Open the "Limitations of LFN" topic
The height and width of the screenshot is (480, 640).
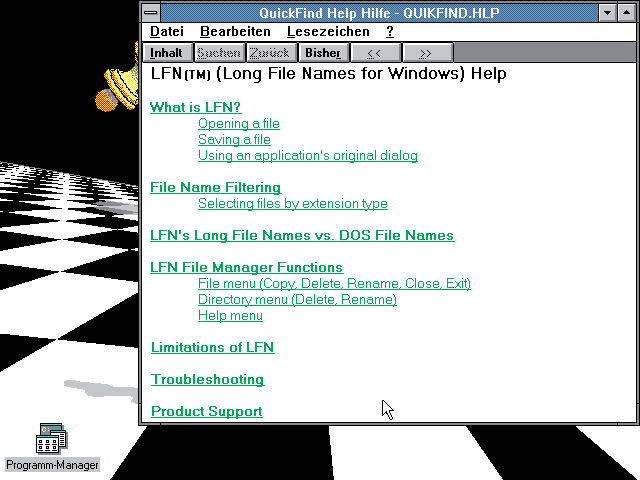coord(213,347)
